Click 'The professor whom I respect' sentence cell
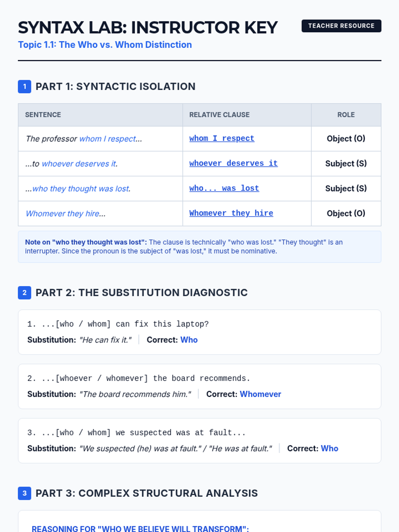The width and height of the screenshot is (399, 532). 84,139
